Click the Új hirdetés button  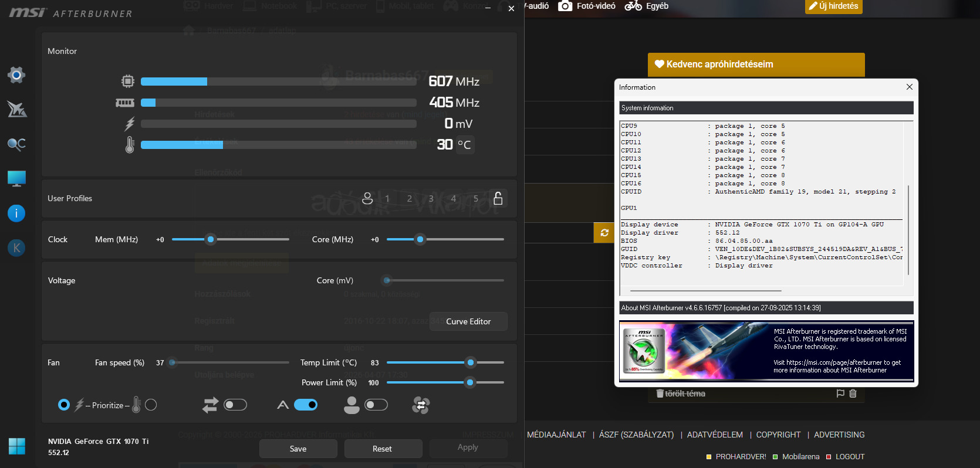pos(833,6)
